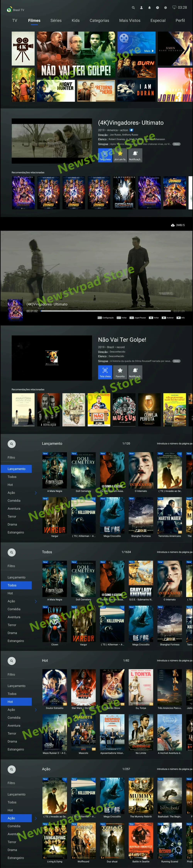Open the Kids tab

click(x=75, y=20)
